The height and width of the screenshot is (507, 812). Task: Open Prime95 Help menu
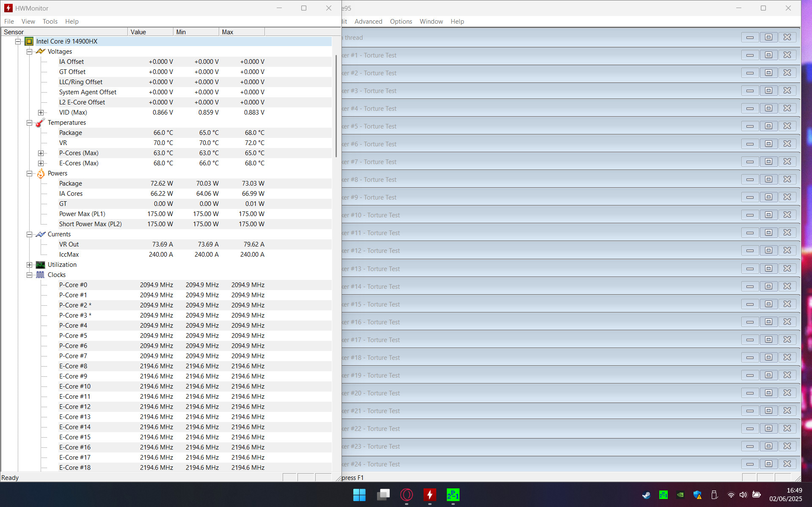(457, 22)
